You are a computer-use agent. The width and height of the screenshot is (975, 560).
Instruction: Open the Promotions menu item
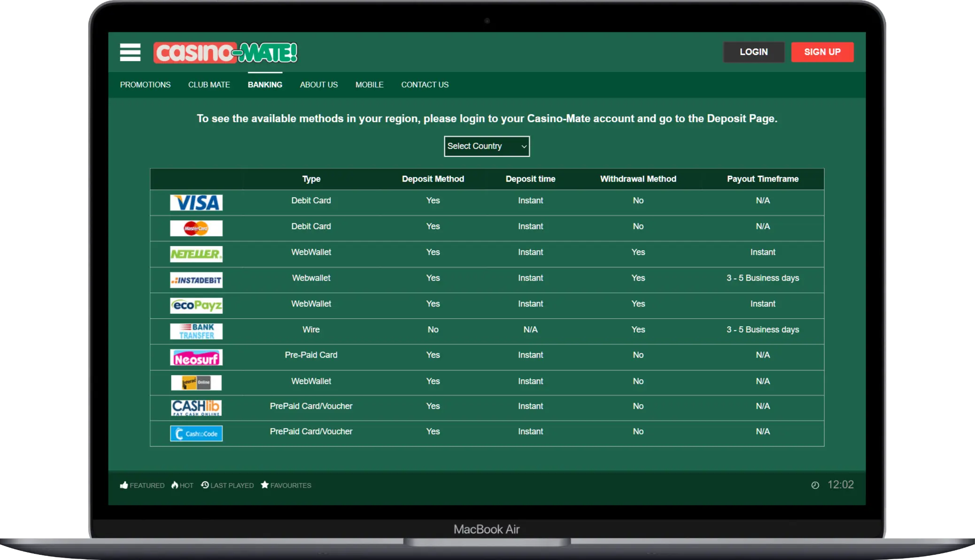(145, 85)
